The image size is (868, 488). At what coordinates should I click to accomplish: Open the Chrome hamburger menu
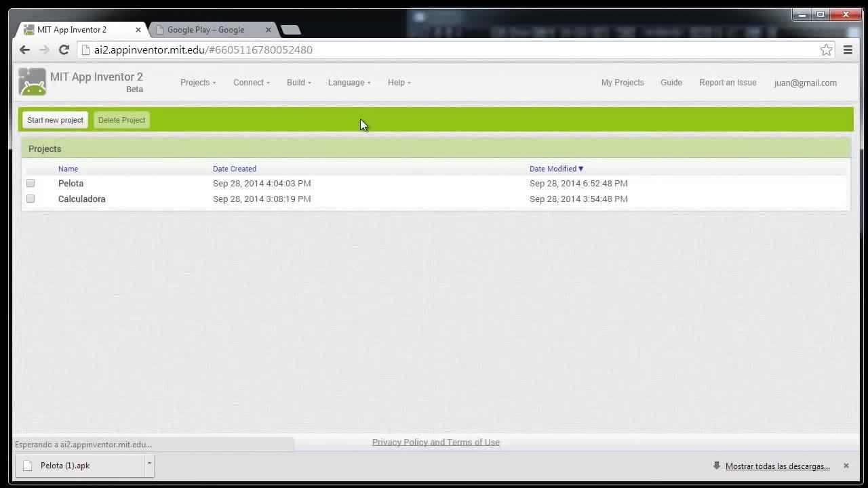848,49
